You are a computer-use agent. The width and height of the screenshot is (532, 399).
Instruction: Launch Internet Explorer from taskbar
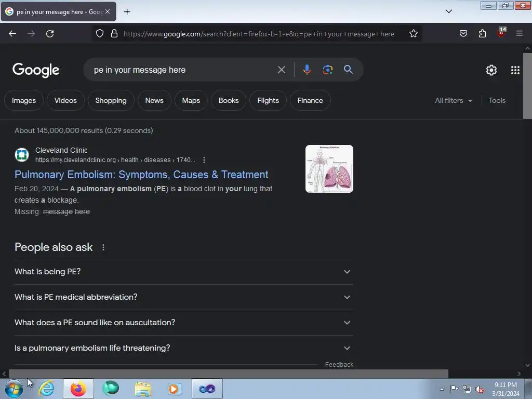click(x=46, y=389)
